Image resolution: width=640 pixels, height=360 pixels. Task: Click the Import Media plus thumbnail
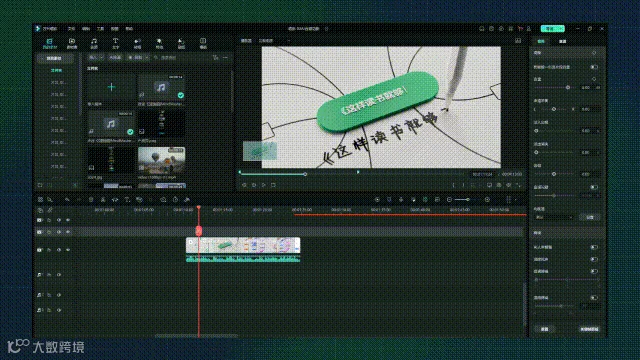pyautogui.click(x=111, y=87)
